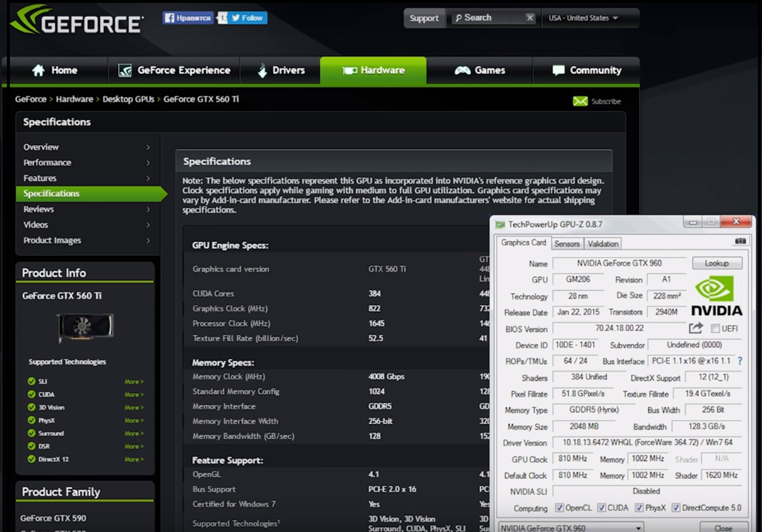Expand the Performance sidebar item arrow
762x532 pixels.
pyautogui.click(x=149, y=163)
